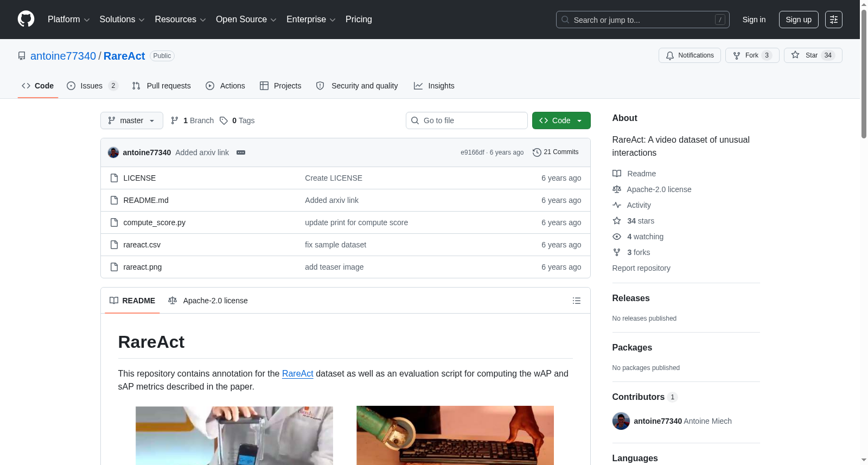The width and height of the screenshot is (868, 465).
Task: Click the magnifier icon in Go to file
Action: (x=415, y=120)
